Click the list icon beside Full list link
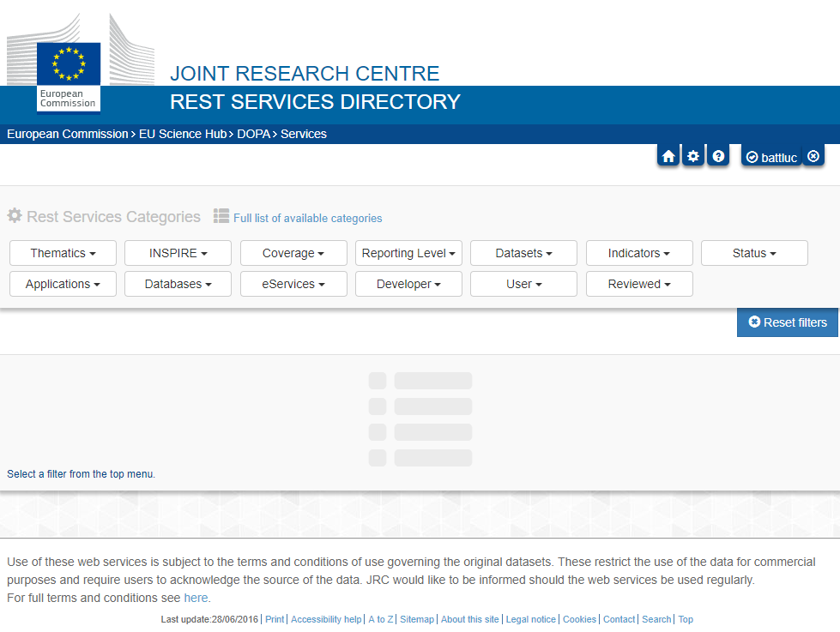Viewport: 840px width, 632px height. [221, 216]
